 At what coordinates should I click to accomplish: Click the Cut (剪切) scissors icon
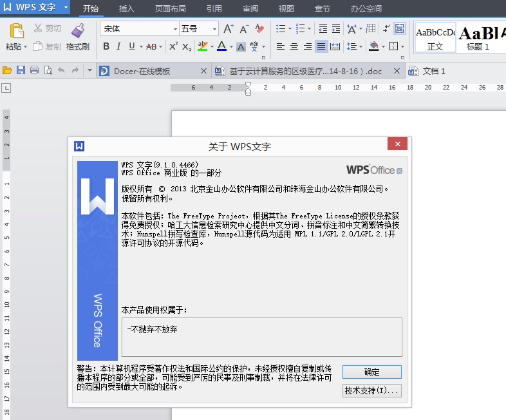pos(38,28)
